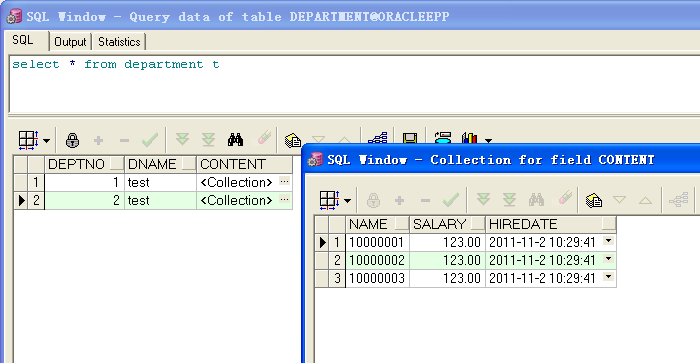Screen dimensions: 700x363
Task: Select DNAME cell 'test' in row 2
Action: (160, 200)
